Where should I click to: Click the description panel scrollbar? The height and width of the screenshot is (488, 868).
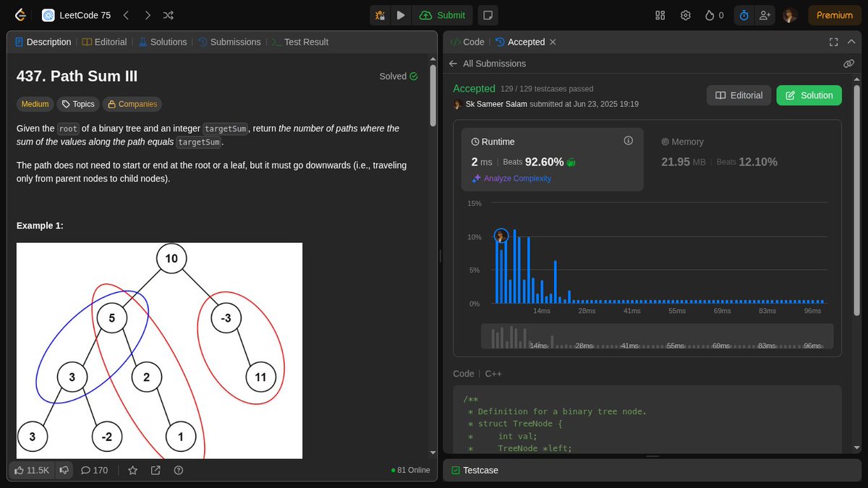[433, 94]
